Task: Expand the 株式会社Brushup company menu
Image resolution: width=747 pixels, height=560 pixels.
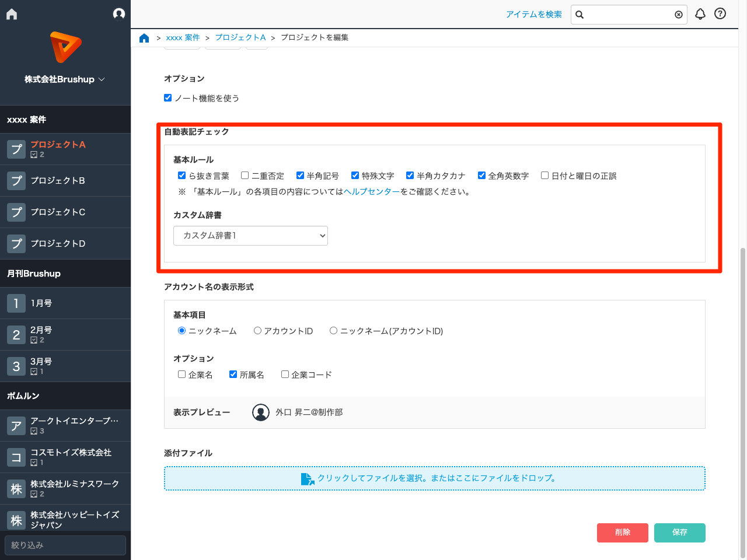Action: point(65,79)
